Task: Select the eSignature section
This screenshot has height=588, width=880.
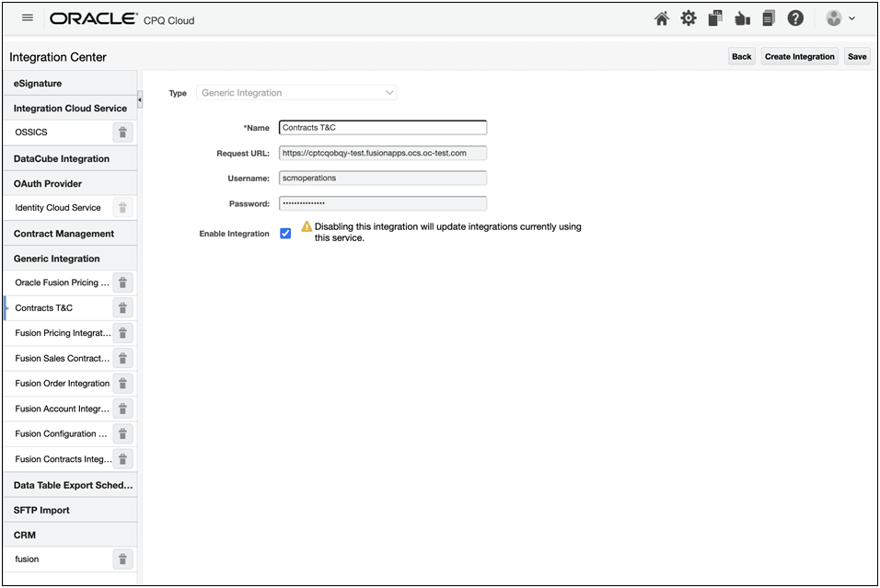Action: point(70,84)
